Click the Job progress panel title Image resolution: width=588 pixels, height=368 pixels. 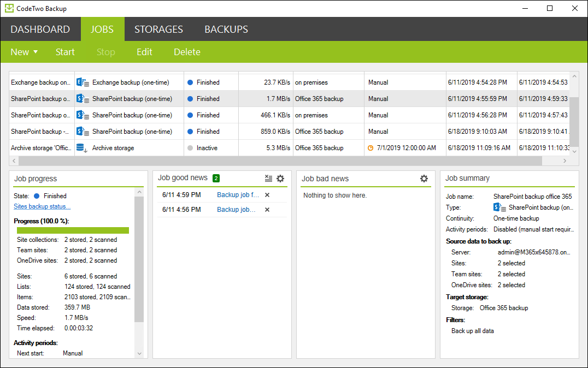tap(36, 179)
